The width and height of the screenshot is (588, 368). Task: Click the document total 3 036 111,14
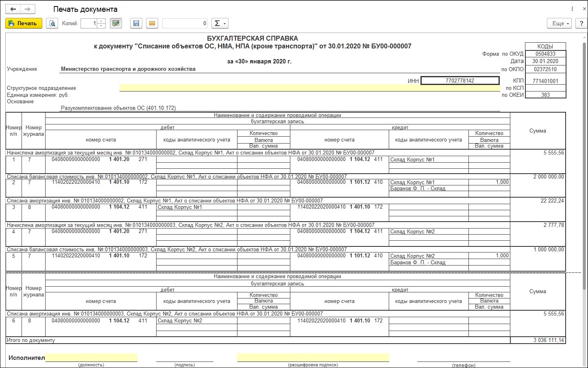coord(549,340)
